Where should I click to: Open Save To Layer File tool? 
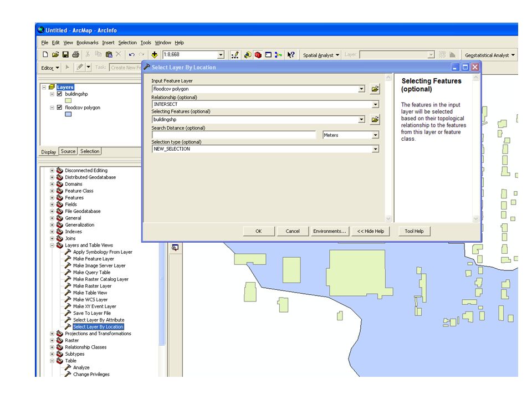coord(91,313)
